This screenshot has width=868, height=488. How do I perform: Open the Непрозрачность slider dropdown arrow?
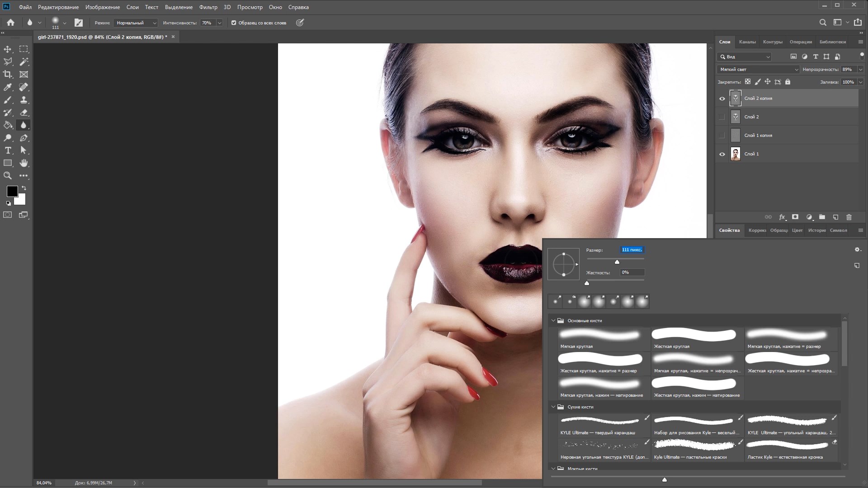point(860,70)
